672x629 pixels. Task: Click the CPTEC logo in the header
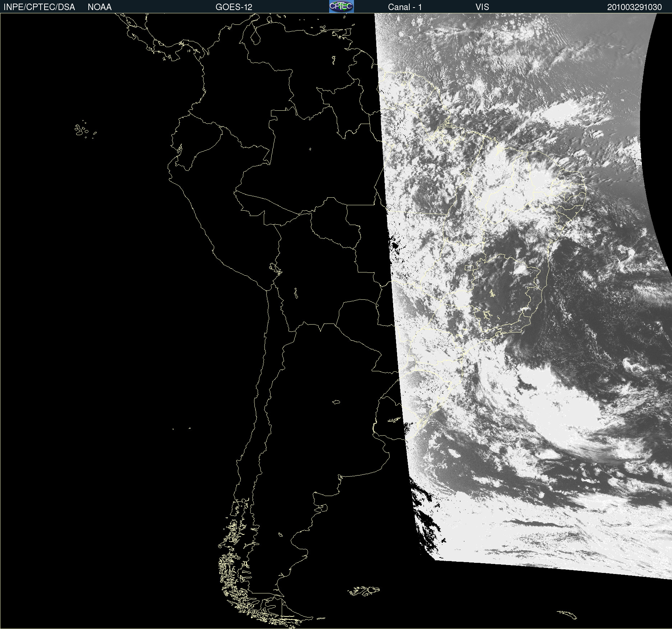pyautogui.click(x=341, y=6)
